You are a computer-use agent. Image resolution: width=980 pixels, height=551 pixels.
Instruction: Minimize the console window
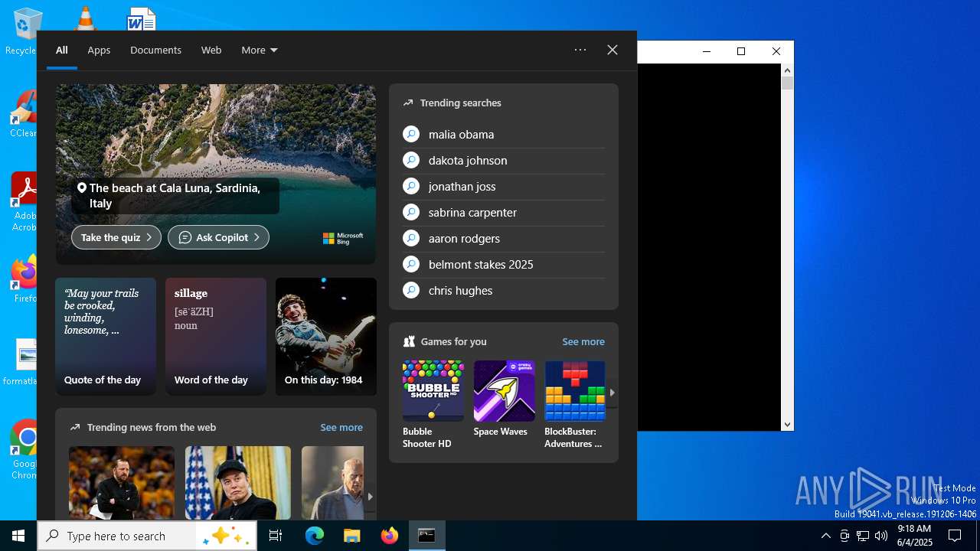click(707, 51)
